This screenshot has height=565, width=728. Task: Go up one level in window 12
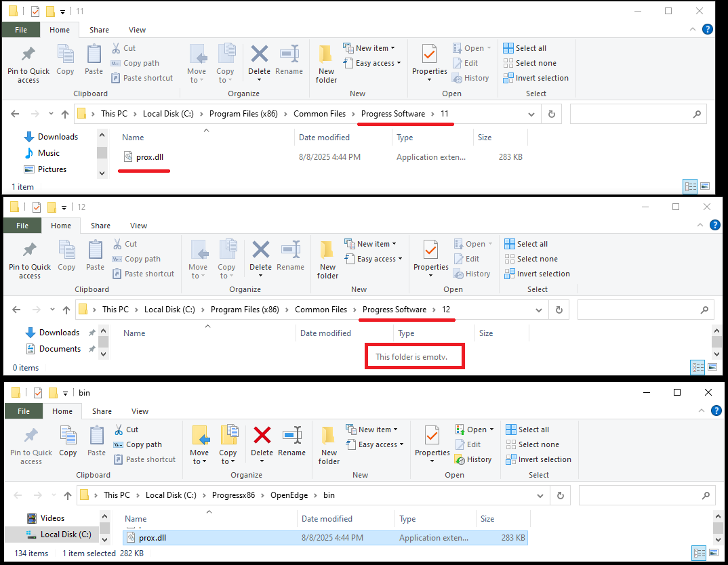point(66,310)
